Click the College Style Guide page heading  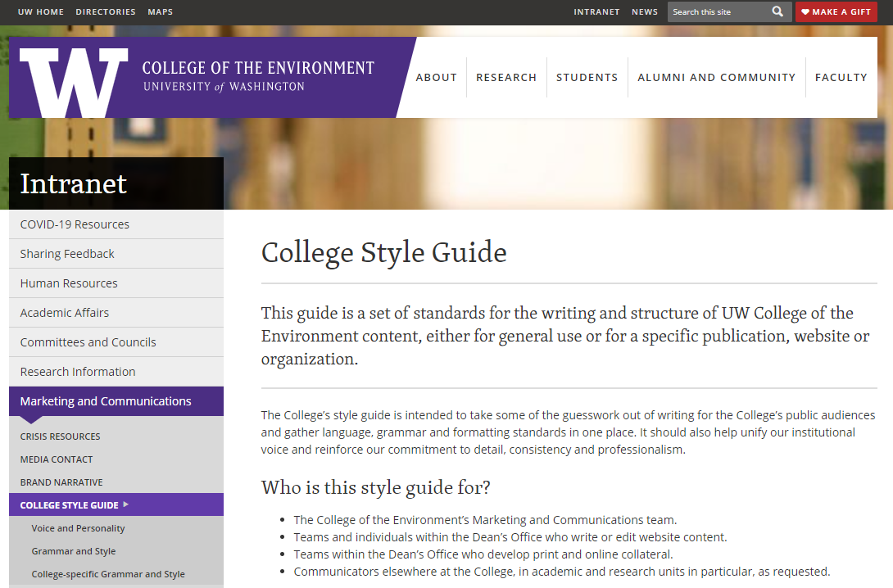click(x=384, y=252)
